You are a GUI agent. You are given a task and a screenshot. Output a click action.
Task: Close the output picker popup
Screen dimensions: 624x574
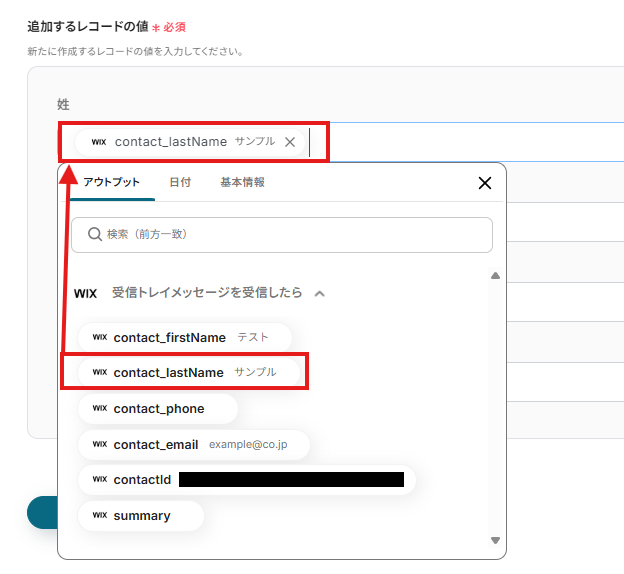(485, 183)
